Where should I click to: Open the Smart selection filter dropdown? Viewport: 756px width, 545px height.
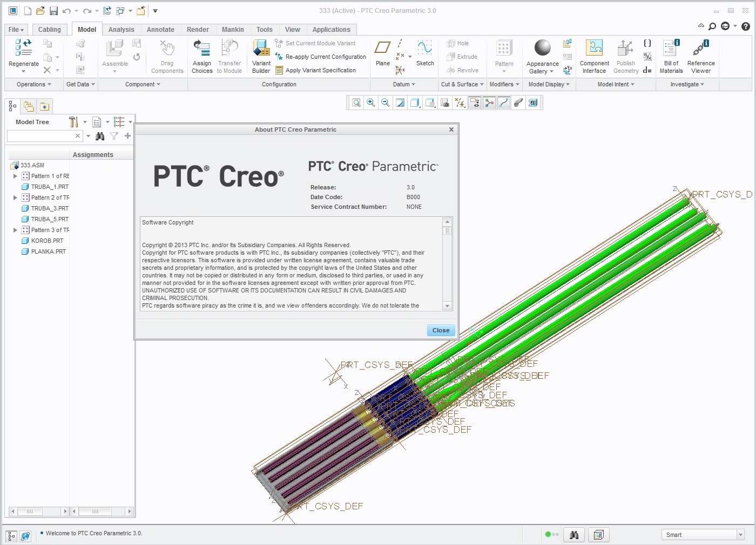[x=740, y=535]
